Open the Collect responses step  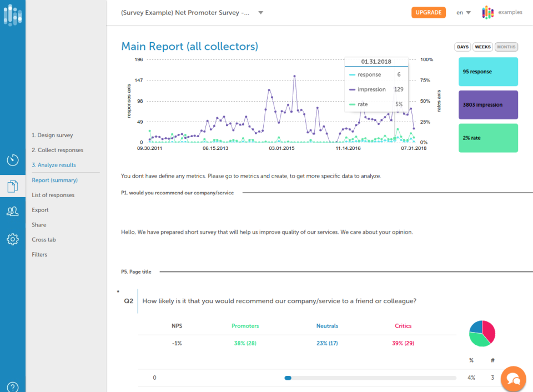pyautogui.click(x=57, y=150)
